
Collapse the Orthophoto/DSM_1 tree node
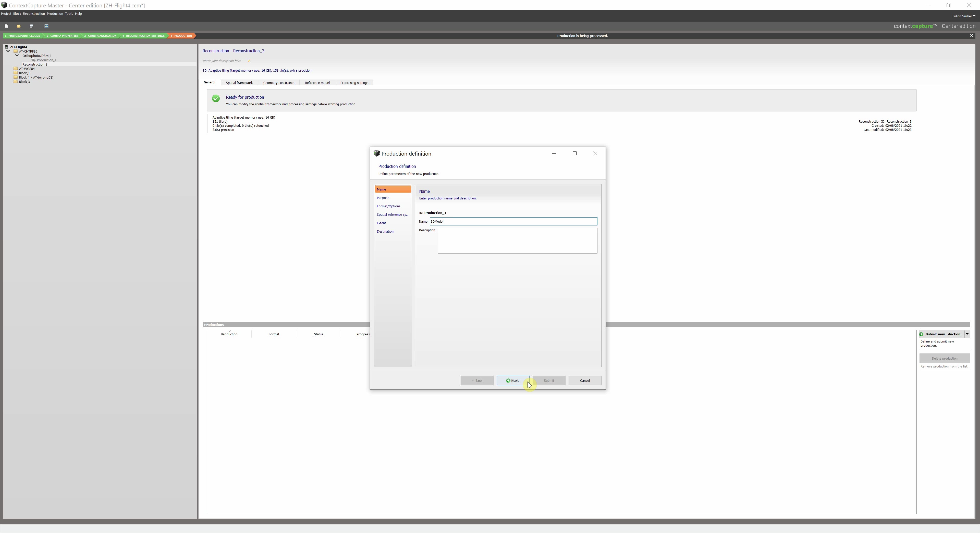17,56
